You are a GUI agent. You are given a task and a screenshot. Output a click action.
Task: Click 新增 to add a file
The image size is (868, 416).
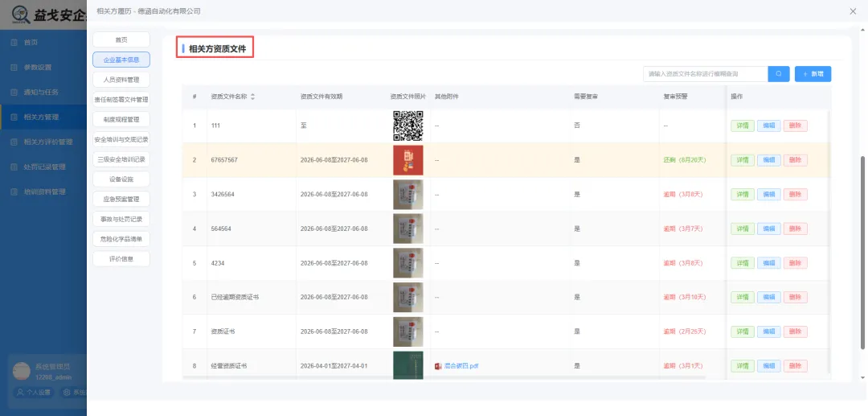813,74
